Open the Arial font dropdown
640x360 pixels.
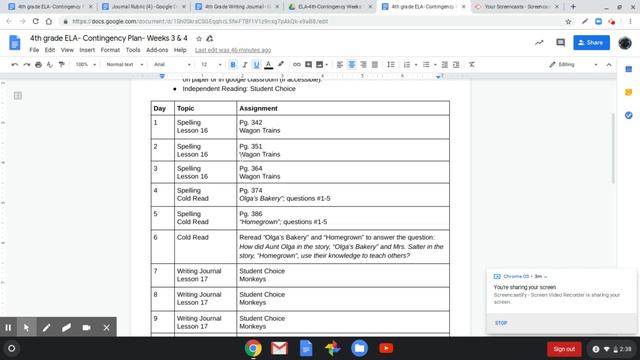pyautogui.click(x=172, y=64)
